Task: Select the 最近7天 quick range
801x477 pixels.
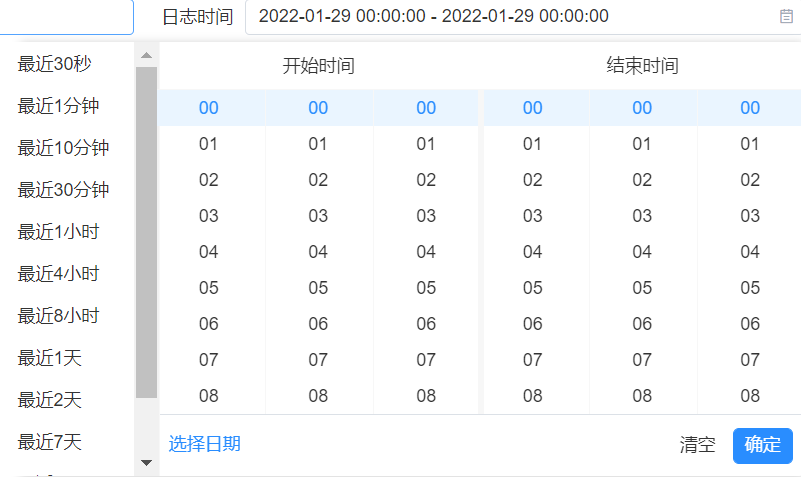Action: pos(50,441)
